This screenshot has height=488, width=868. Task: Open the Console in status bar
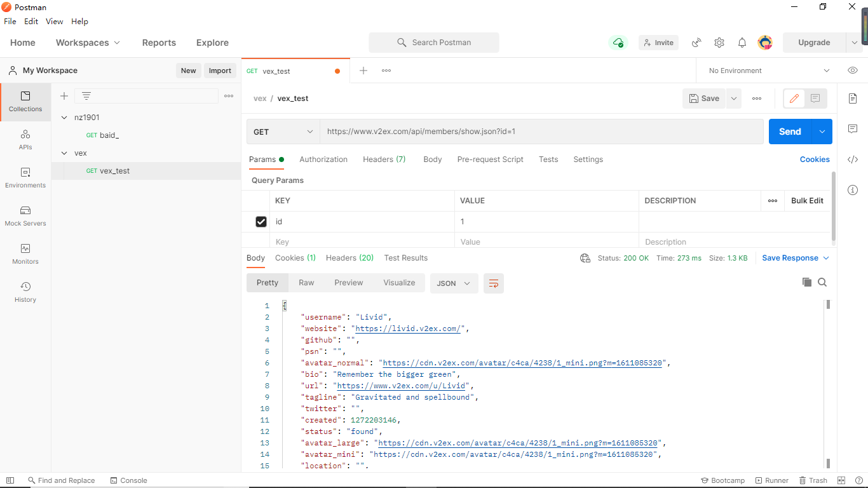pos(129,480)
